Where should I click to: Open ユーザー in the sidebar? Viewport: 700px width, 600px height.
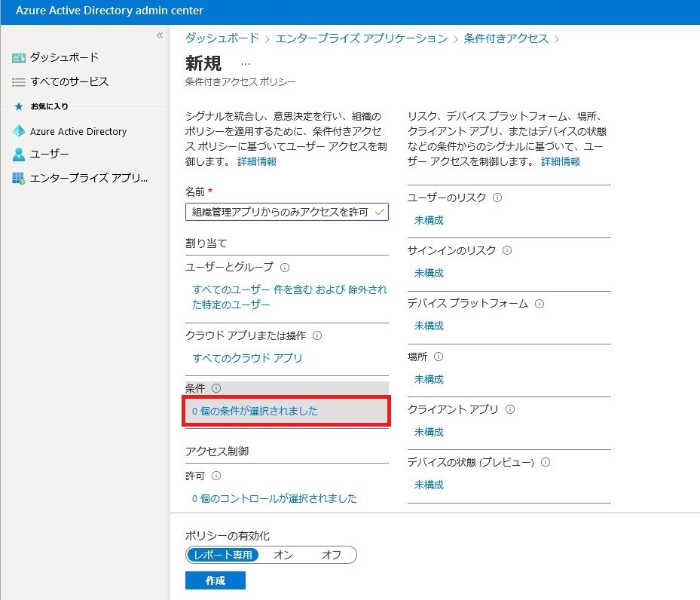(49, 154)
